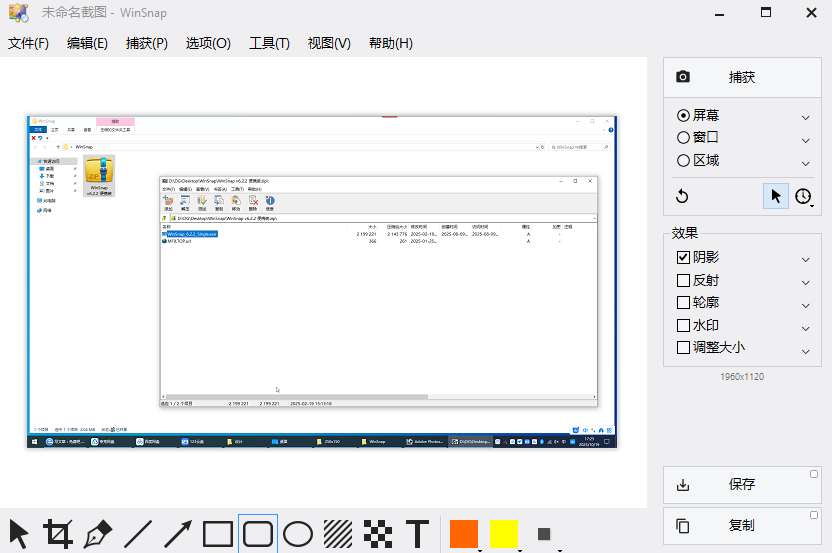The width and height of the screenshot is (832, 553).
Task: Activate the Text tool
Action: pos(418,534)
